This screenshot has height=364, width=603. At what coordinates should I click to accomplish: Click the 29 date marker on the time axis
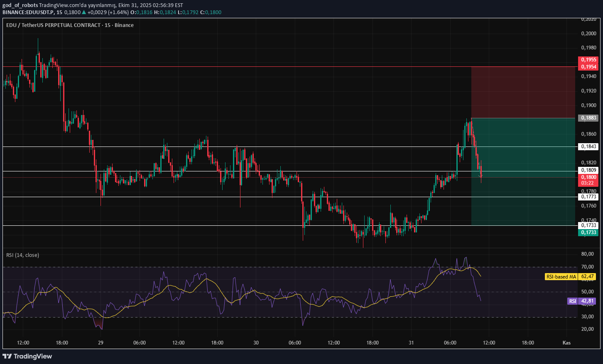tap(100, 343)
